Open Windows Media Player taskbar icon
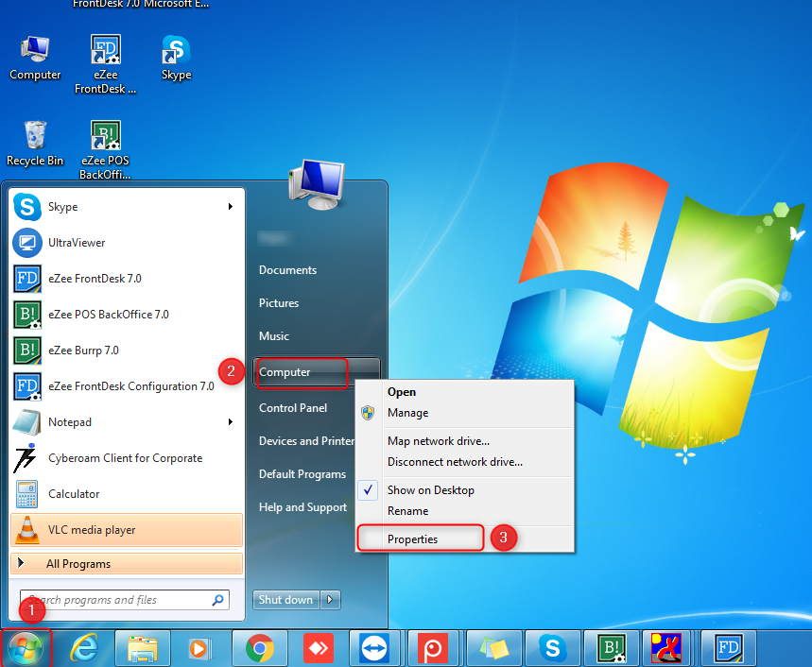Image resolution: width=812 pixels, height=667 pixels. (x=199, y=648)
